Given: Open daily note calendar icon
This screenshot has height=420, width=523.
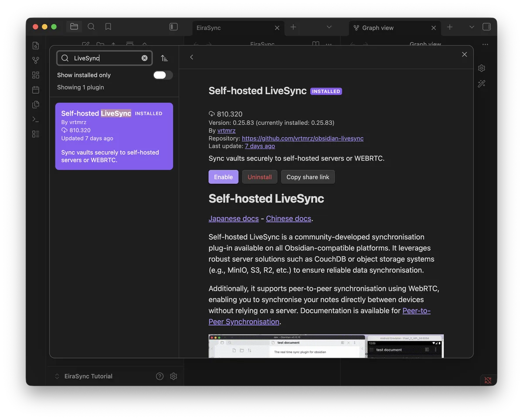Looking at the screenshot, I should [x=36, y=90].
